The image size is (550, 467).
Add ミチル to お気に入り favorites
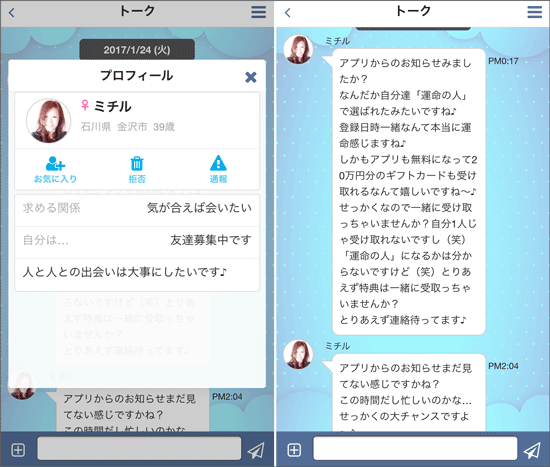tap(55, 169)
